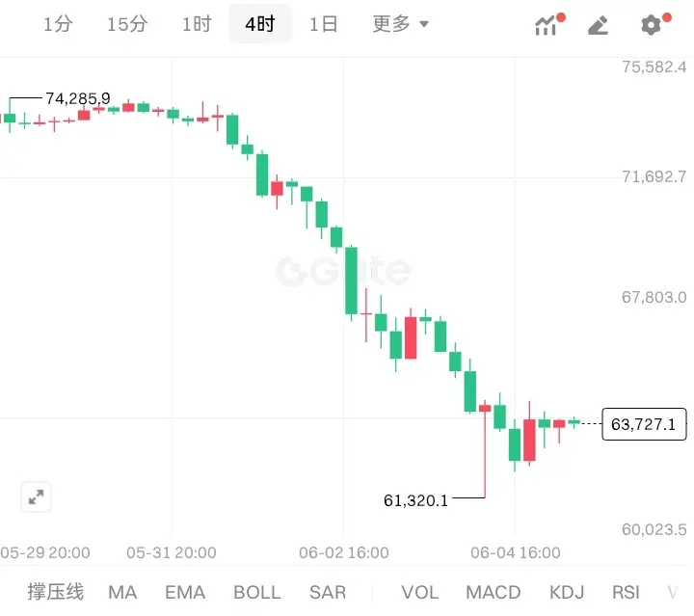Image resolution: width=694 pixels, height=616 pixels.
Task: Select the 1时 interval tab
Action: tap(197, 24)
